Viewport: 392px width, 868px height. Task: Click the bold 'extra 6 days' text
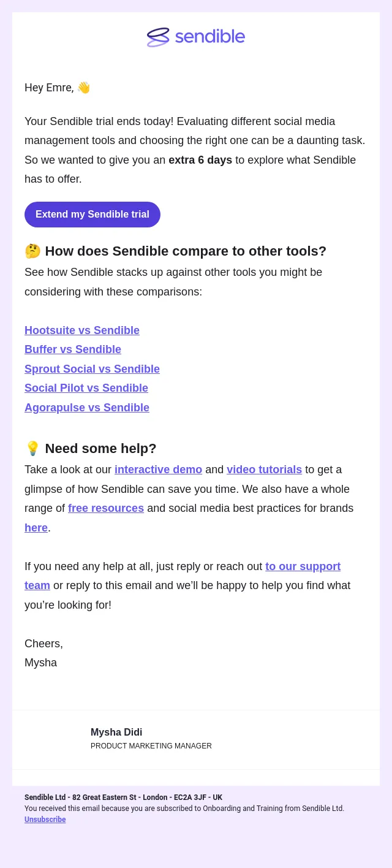(x=200, y=160)
